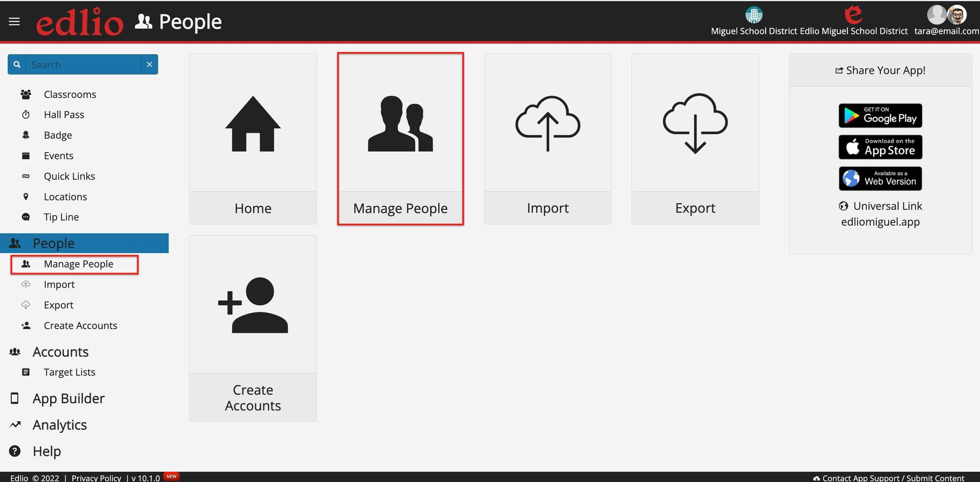This screenshot has width=980, height=482.
Task: Click the Create Accounts tile label
Action: pos(253,398)
